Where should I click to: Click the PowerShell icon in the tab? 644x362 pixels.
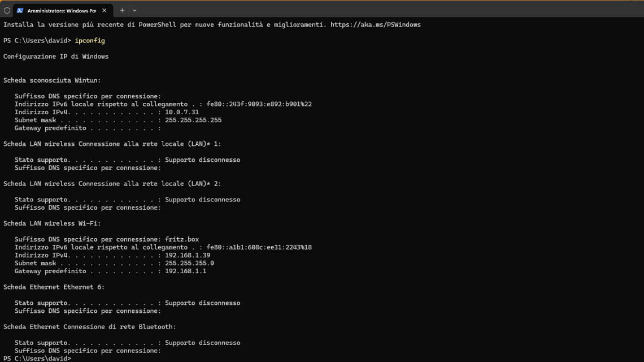tap(20, 11)
